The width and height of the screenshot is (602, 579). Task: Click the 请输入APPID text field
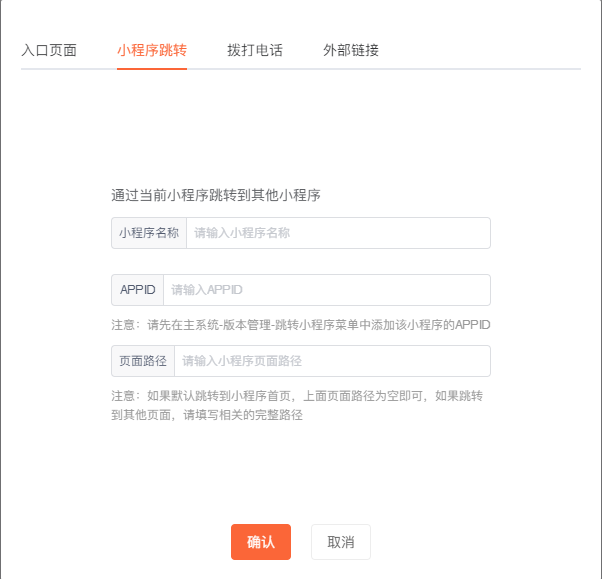pyautogui.click(x=327, y=290)
